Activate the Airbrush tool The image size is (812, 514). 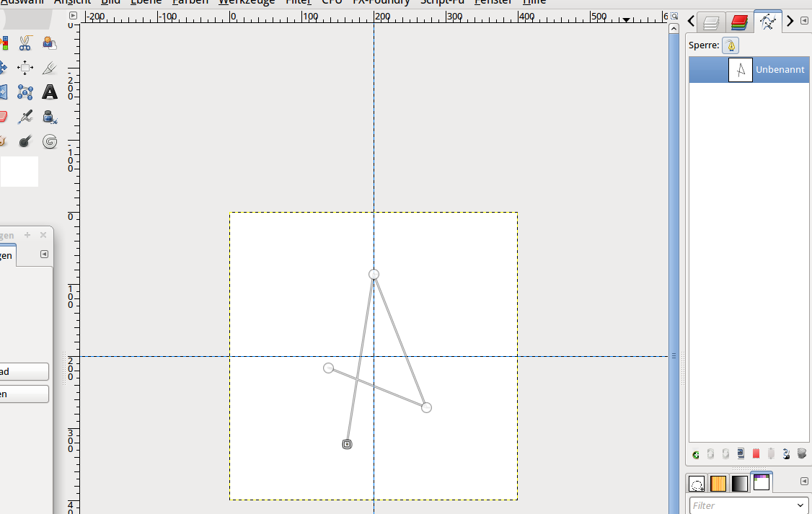coord(25,117)
